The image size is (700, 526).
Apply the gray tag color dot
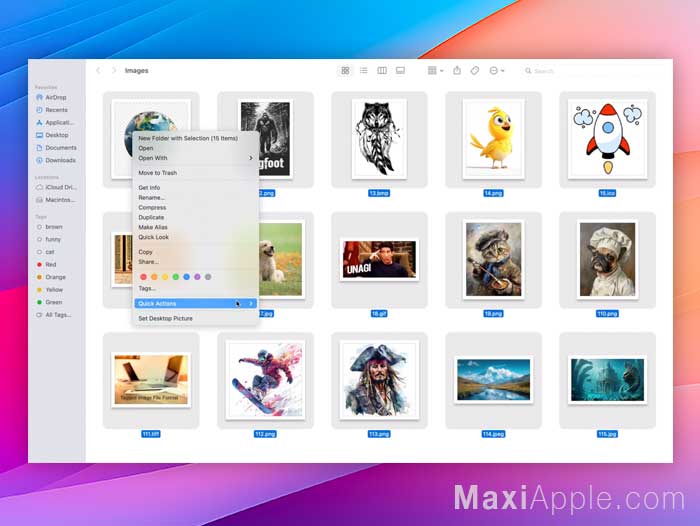point(208,277)
